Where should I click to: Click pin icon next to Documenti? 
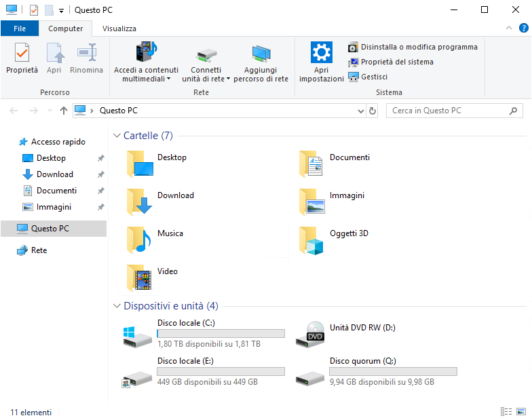point(100,191)
